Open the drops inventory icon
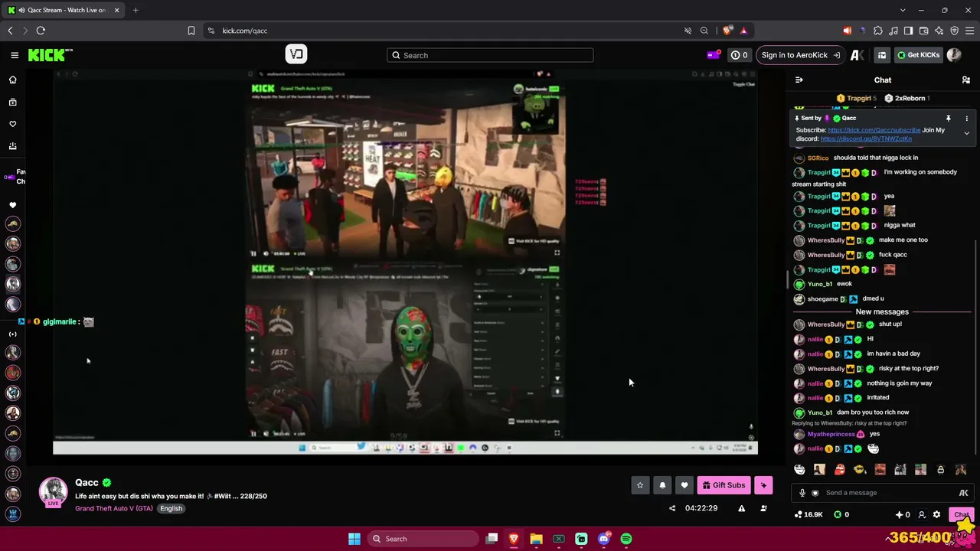The height and width of the screenshot is (551, 980). [x=882, y=55]
